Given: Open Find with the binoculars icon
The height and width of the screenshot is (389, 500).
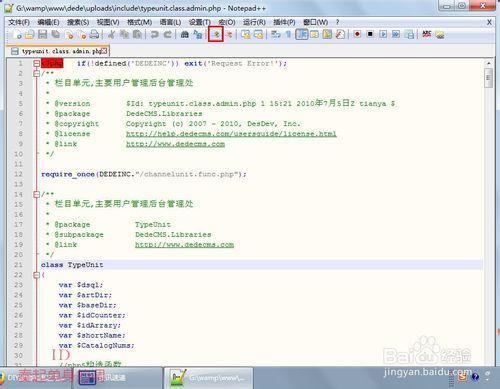Looking at the screenshot, I should tap(184, 34).
